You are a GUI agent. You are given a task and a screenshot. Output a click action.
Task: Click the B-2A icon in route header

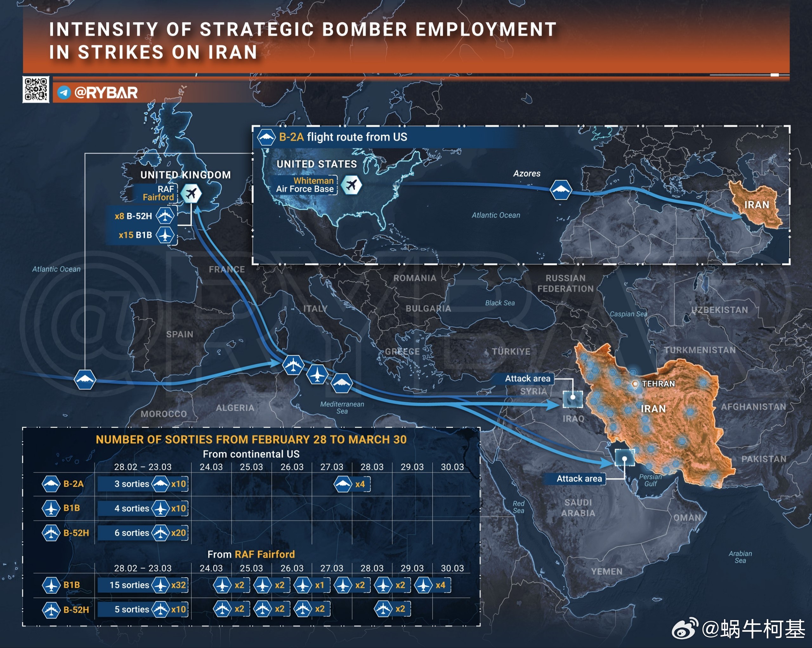pos(266,137)
